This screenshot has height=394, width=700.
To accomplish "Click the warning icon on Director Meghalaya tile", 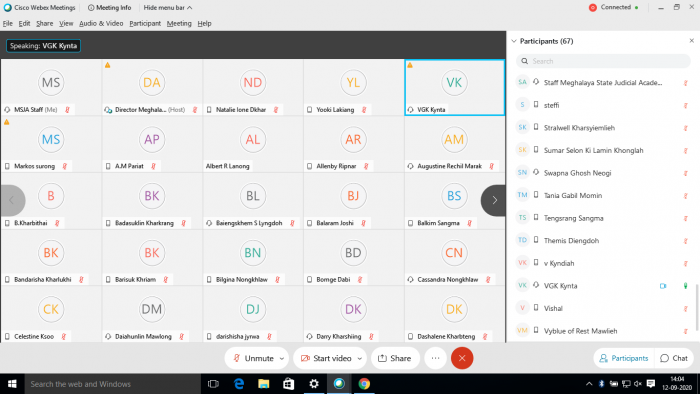I will (x=108, y=65).
